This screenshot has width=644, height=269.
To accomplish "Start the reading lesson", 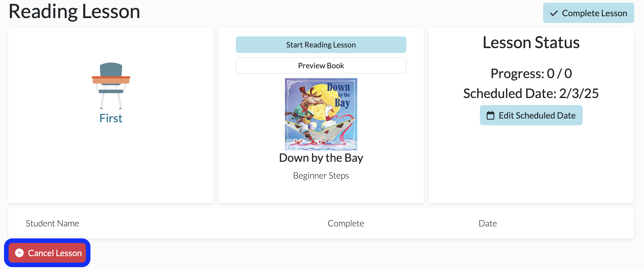I will tap(321, 45).
